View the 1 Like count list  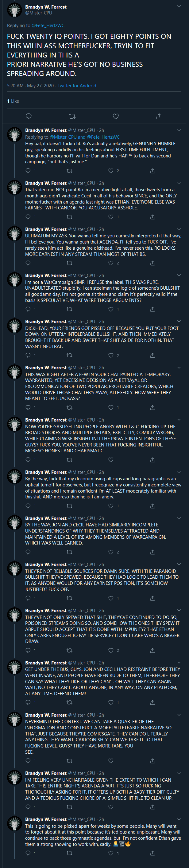coord(13,101)
